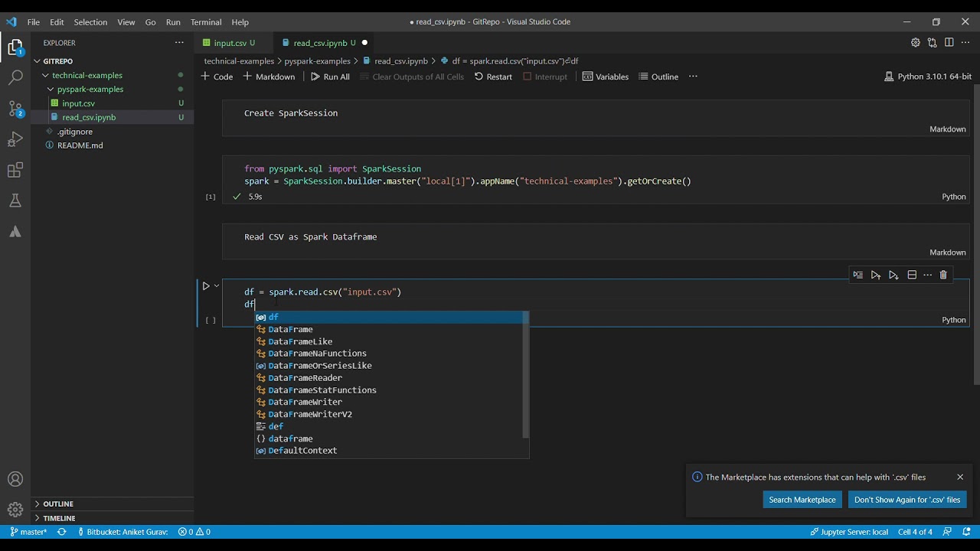
Task: Click the Python language label of code cell one
Action: pos(954,197)
